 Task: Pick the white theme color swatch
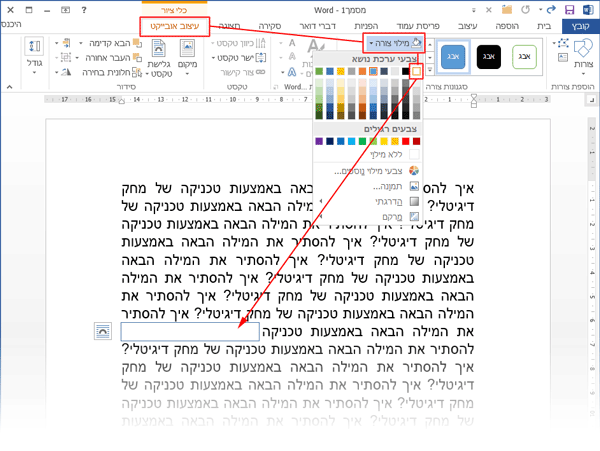(416, 71)
